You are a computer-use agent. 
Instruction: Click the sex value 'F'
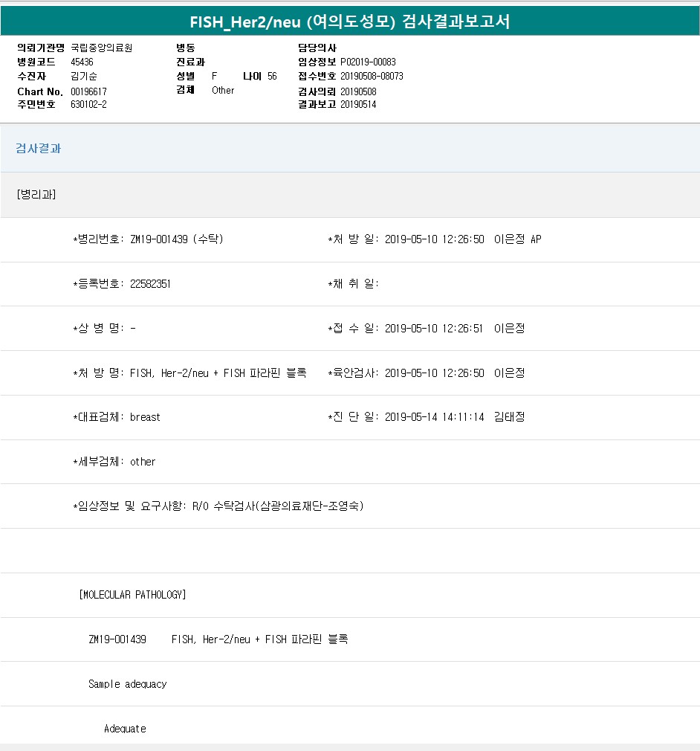tap(215, 76)
